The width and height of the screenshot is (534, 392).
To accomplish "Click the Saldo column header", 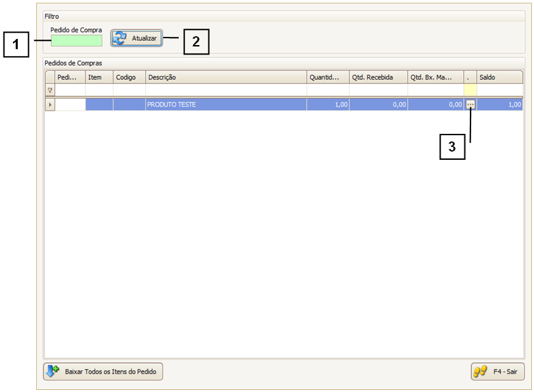I will tap(499, 77).
